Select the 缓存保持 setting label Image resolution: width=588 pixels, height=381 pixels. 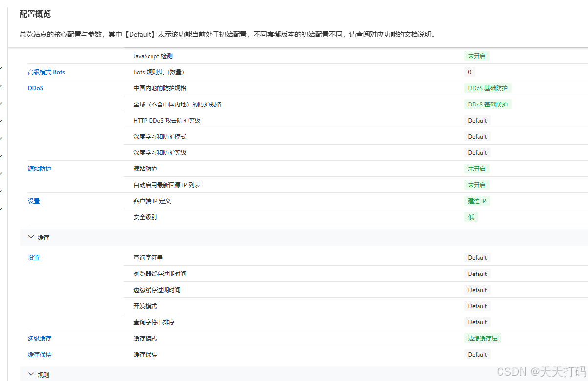(x=145, y=355)
